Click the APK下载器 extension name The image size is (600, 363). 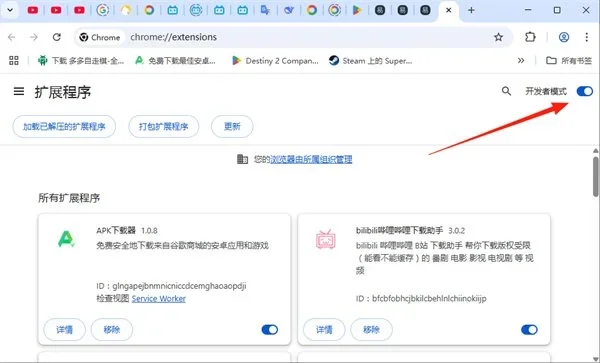tap(116, 230)
